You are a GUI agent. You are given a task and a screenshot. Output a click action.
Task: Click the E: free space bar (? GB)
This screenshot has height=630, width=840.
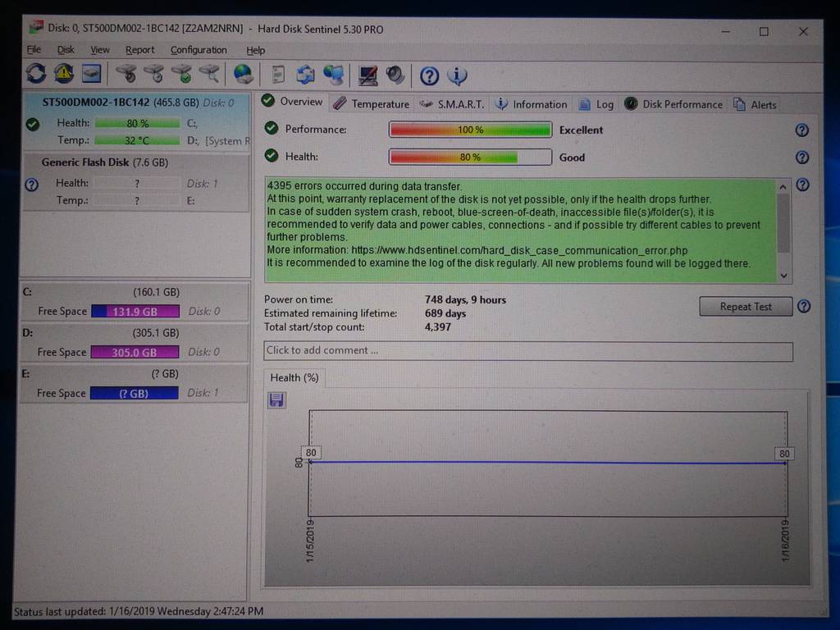(134, 393)
